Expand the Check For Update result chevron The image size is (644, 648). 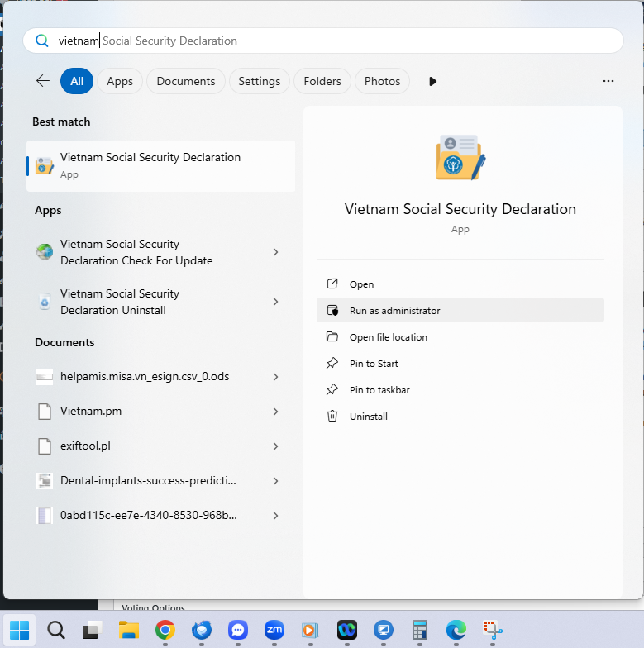coord(276,252)
